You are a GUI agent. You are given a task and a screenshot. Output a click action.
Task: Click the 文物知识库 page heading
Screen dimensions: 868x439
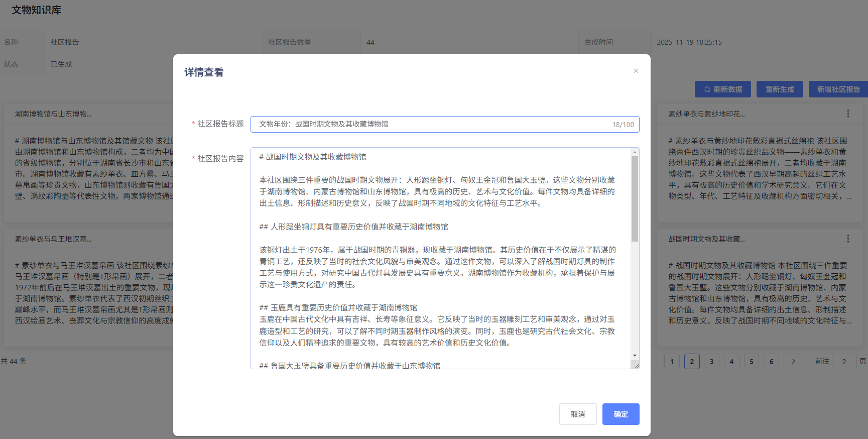(36, 10)
